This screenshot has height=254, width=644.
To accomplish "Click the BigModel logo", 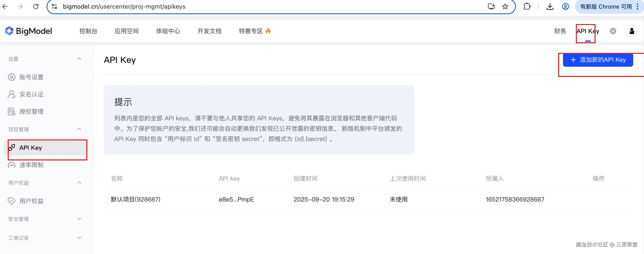I will pos(28,31).
